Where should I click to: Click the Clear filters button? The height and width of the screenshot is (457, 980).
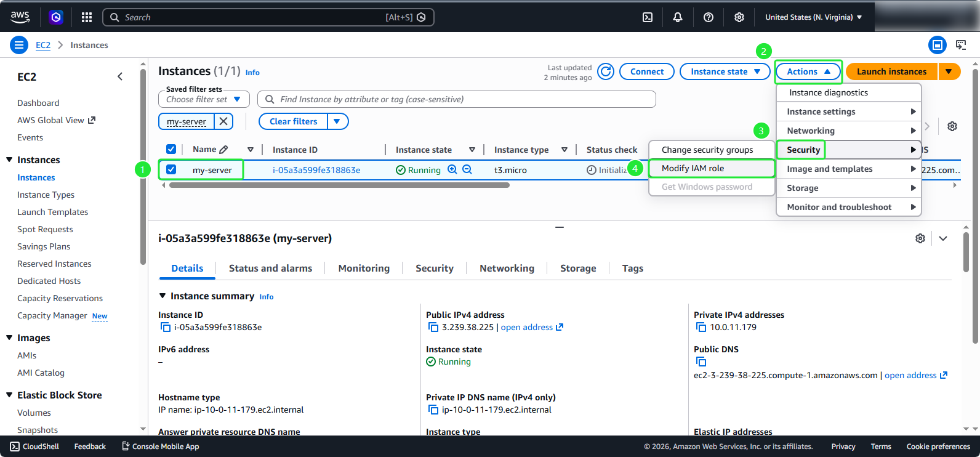293,121
